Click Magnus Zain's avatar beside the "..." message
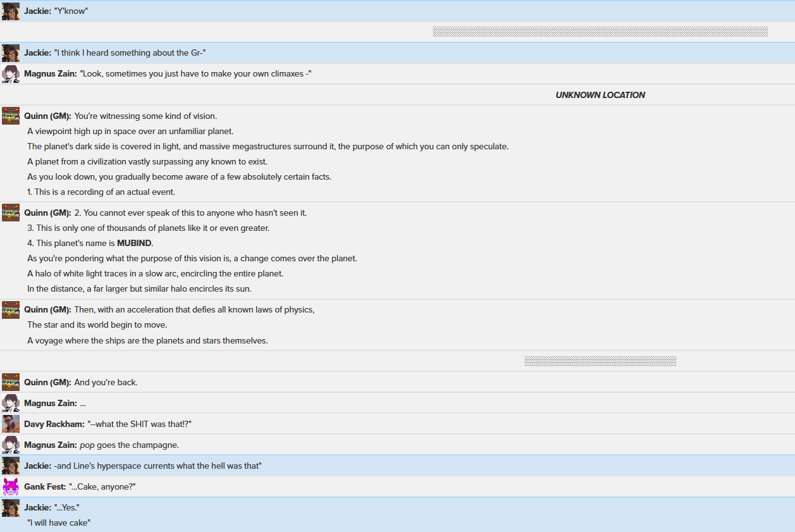The height and width of the screenshot is (532, 795). [x=11, y=403]
